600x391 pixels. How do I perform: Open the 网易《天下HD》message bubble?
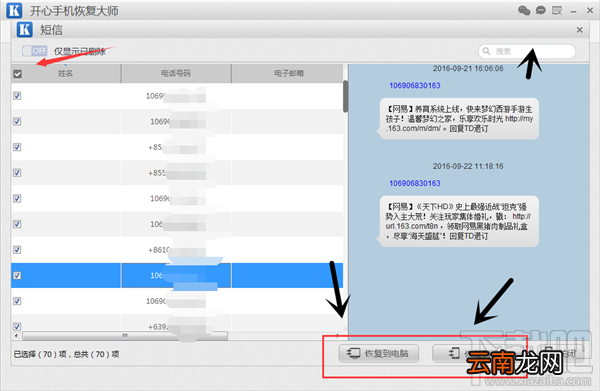459,221
